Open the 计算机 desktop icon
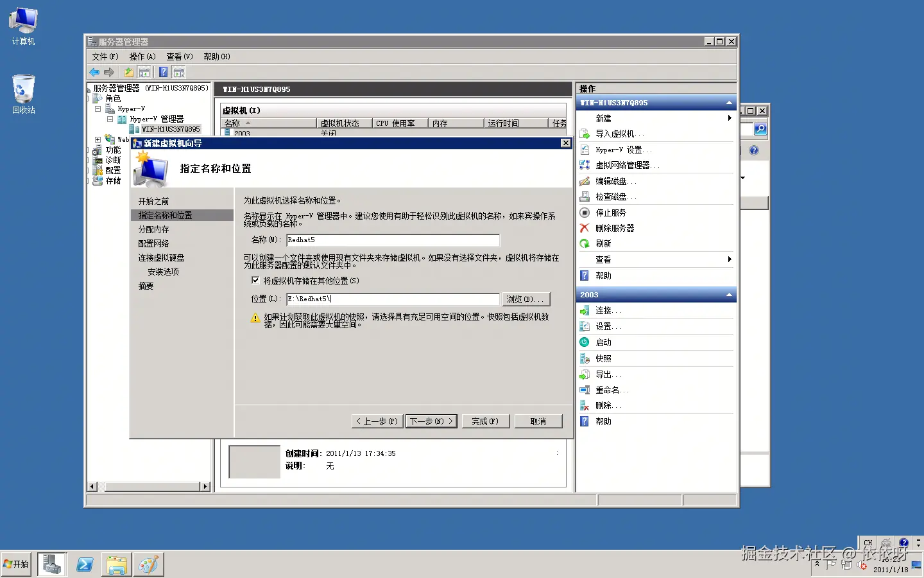Image resolution: width=924 pixels, height=578 pixels. (24, 26)
